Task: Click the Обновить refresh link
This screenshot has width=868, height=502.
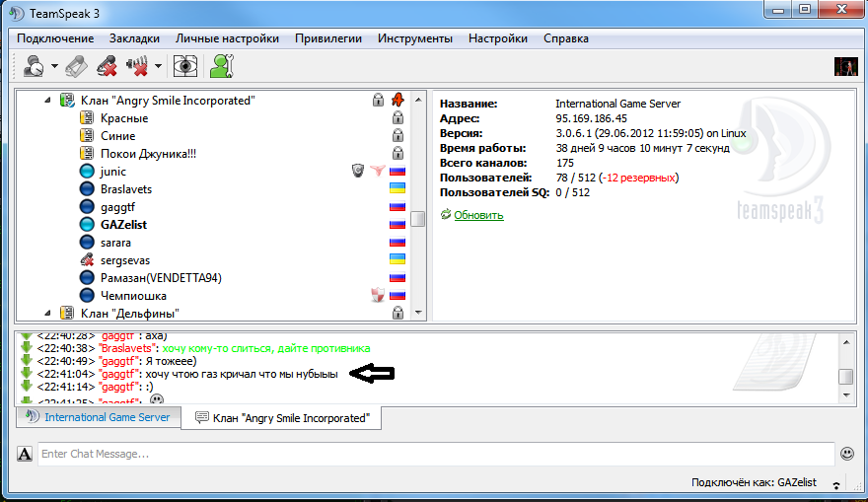Action: click(x=478, y=215)
